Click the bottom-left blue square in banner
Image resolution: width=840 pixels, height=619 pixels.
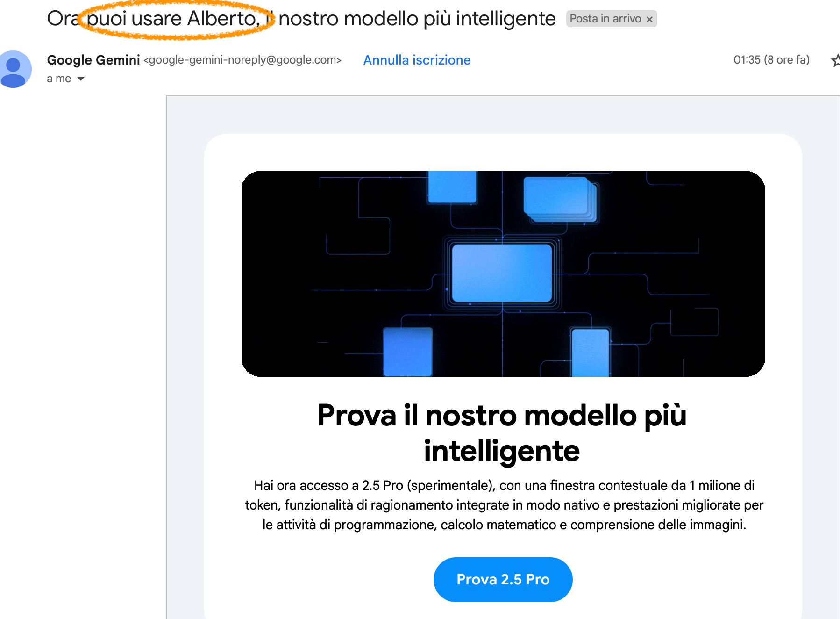point(407,352)
